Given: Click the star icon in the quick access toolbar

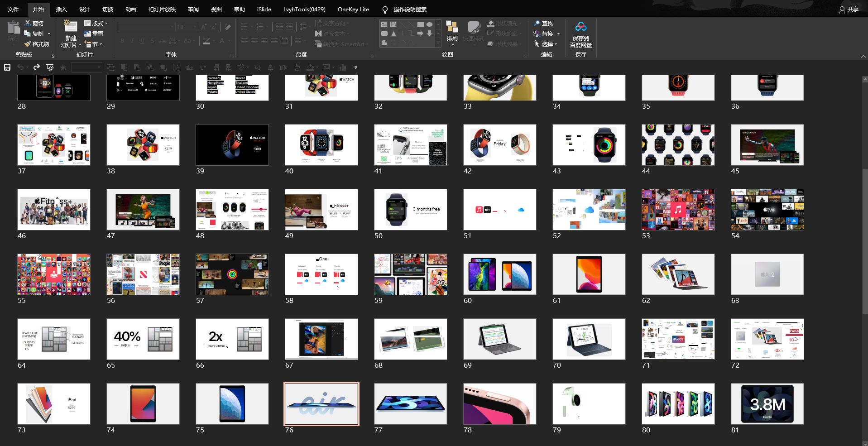Looking at the screenshot, I should (x=63, y=67).
